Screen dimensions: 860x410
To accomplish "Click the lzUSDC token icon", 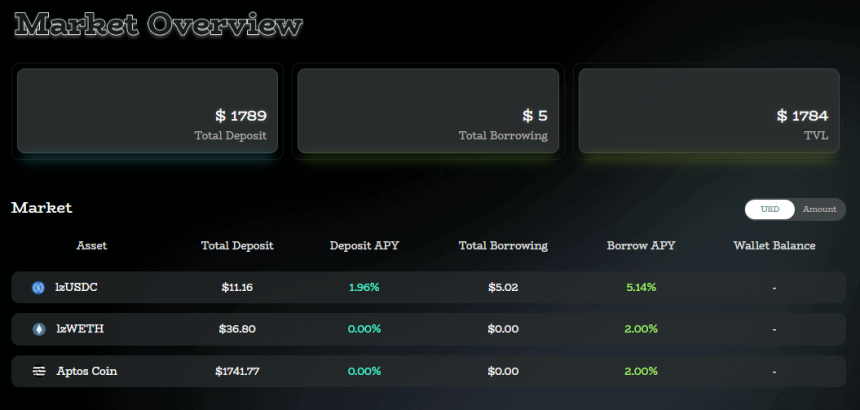I will [39, 288].
